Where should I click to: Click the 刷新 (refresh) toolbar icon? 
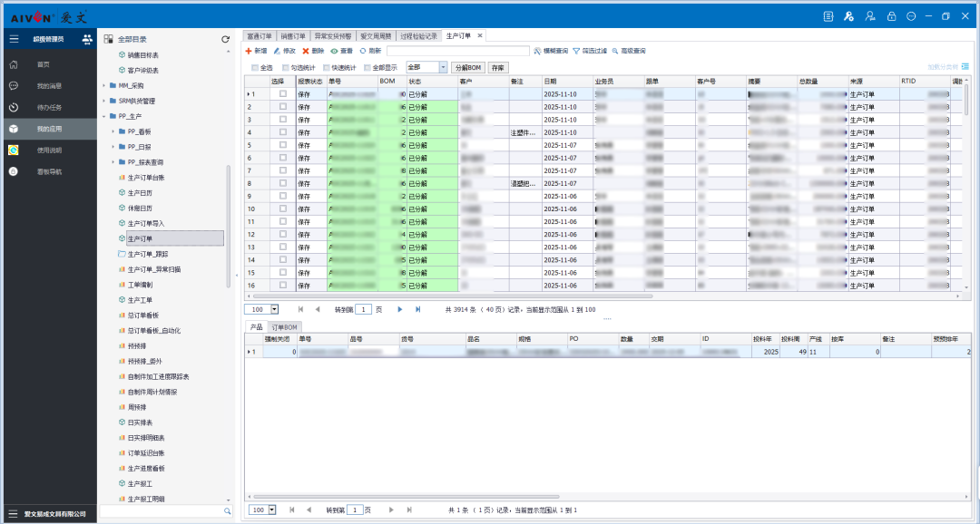(x=362, y=51)
